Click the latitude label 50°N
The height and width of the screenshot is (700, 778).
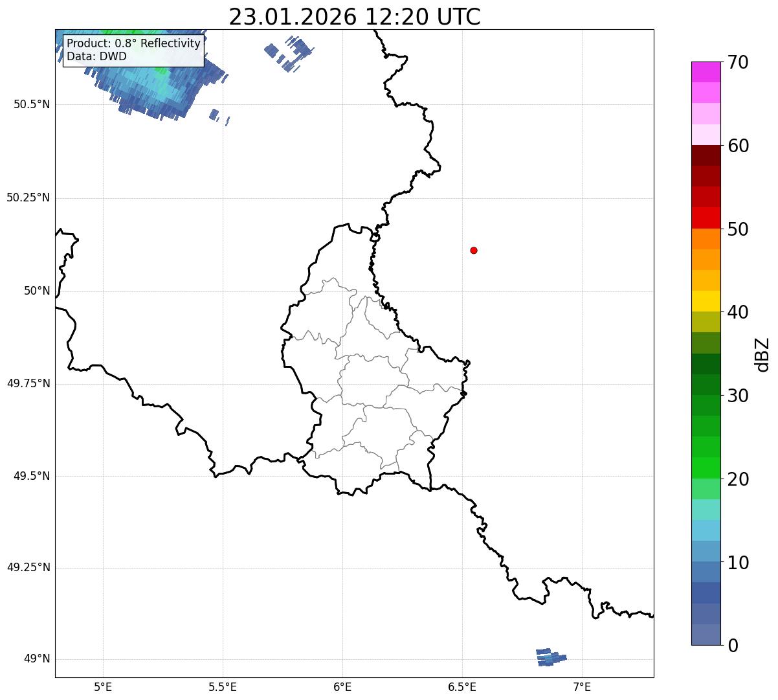click(x=36, y=291)
